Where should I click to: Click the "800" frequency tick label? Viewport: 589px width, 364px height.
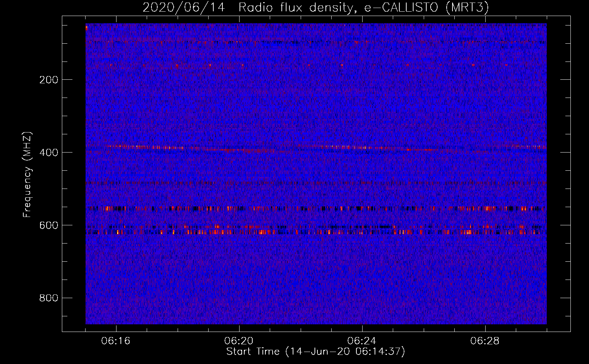tap(49, 298)
